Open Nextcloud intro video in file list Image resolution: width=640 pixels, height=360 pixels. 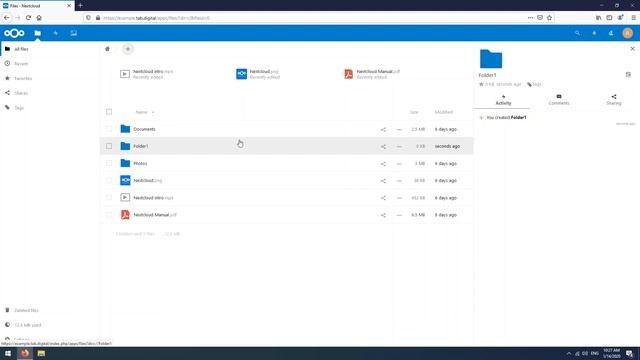(153, 198)
